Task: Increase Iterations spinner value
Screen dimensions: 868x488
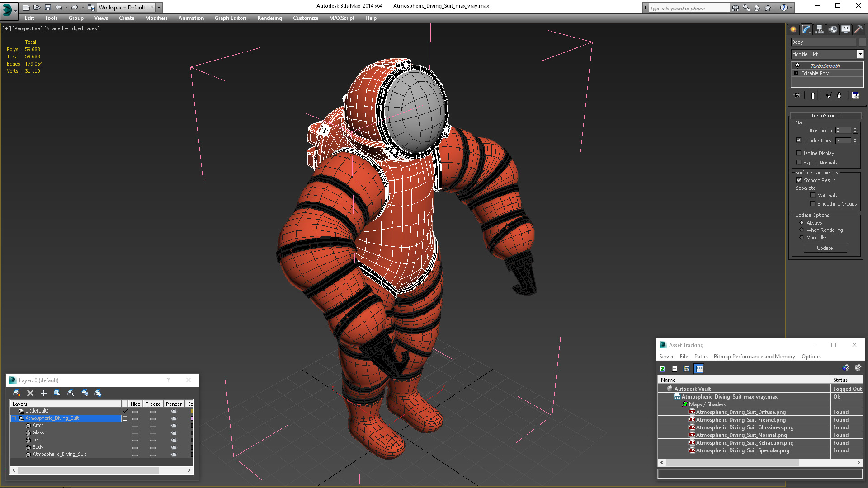Action: (x=855, y=129)
